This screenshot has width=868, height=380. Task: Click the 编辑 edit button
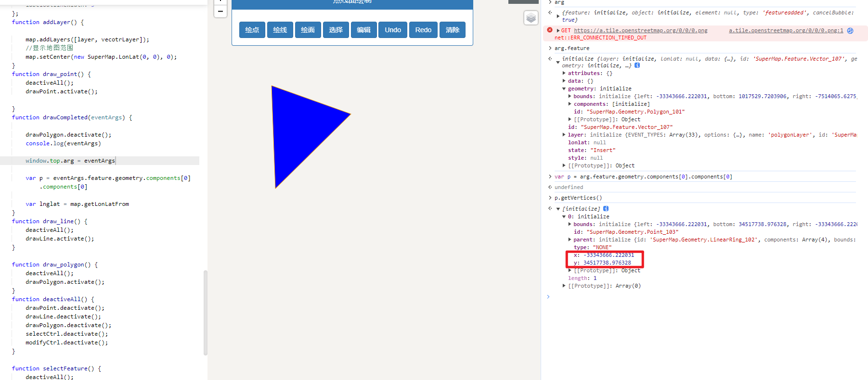(363, 30)
